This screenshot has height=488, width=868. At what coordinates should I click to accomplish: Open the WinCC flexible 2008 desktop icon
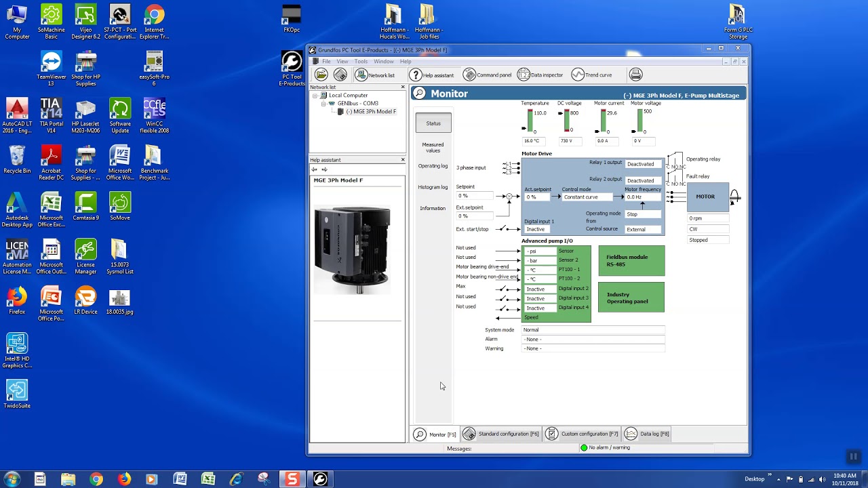click(155, 116)
